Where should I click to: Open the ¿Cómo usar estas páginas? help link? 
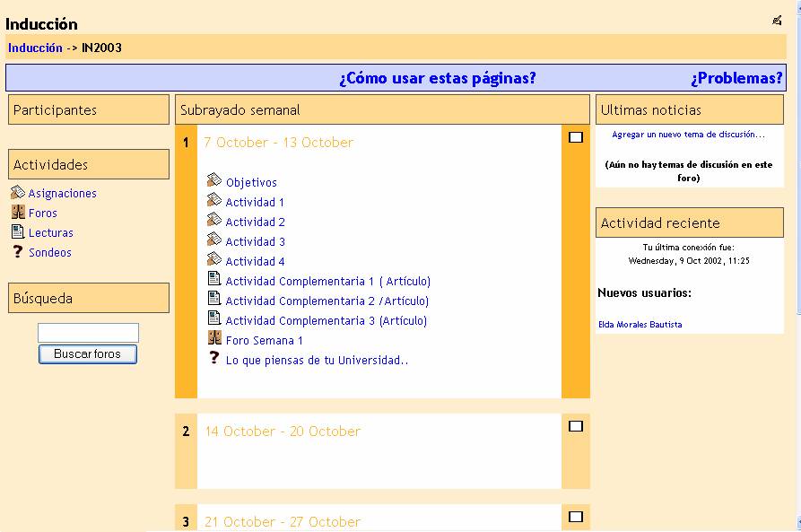(437, 78)
